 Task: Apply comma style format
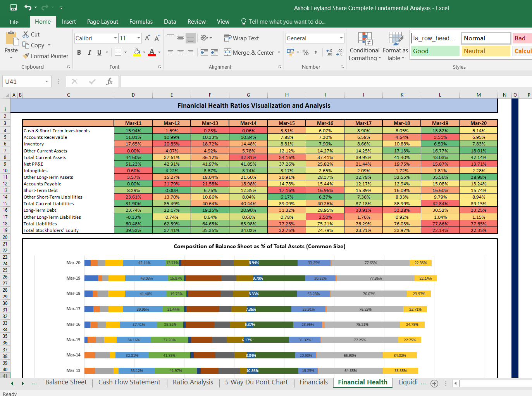tap(316, 52)
